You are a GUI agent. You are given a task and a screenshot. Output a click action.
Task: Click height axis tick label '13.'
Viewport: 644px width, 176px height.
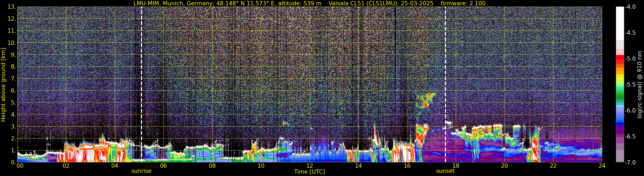click(x=12, y=7)
